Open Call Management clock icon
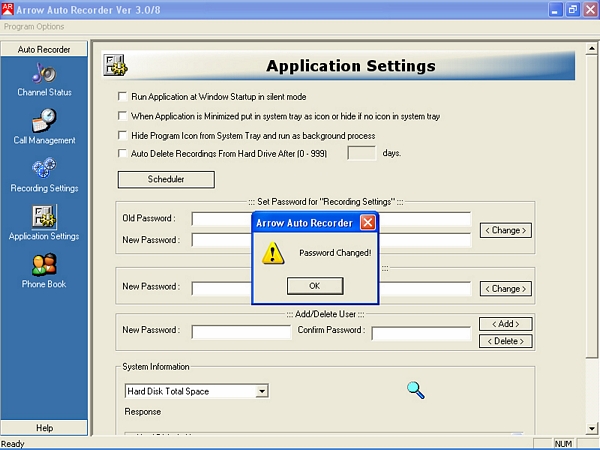600x450 pixels. [44, 121]
